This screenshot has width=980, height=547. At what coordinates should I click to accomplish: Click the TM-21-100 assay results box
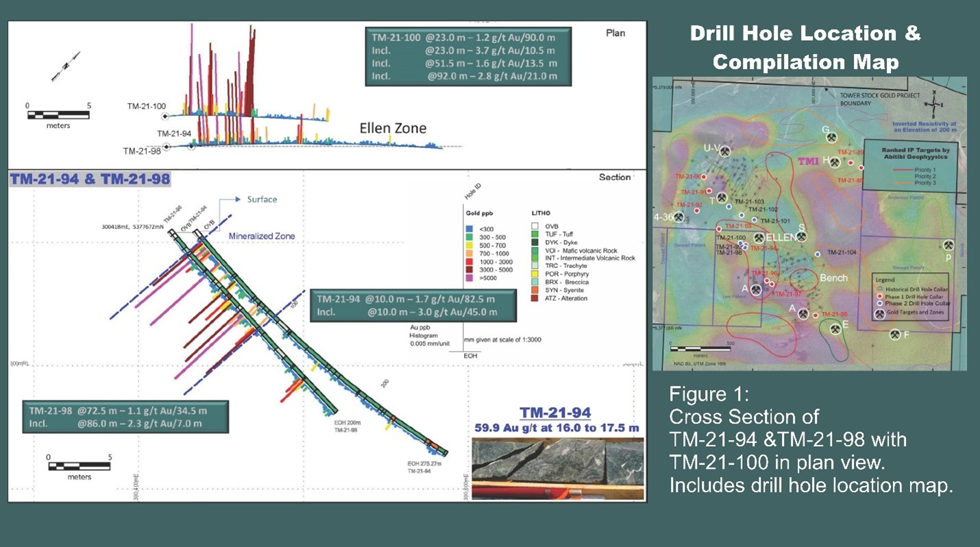(468, 56)
